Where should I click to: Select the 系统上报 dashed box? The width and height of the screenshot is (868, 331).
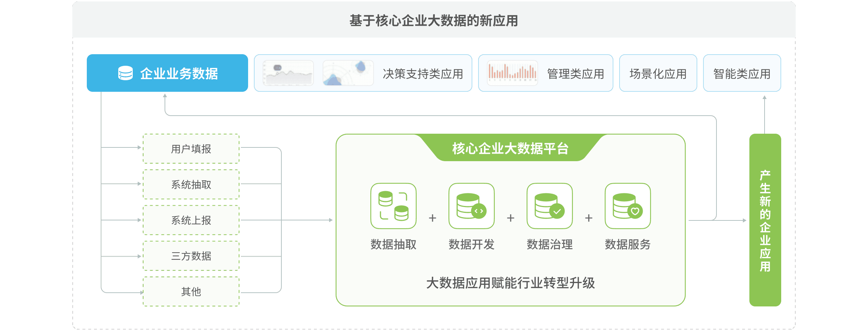point(191,220)
